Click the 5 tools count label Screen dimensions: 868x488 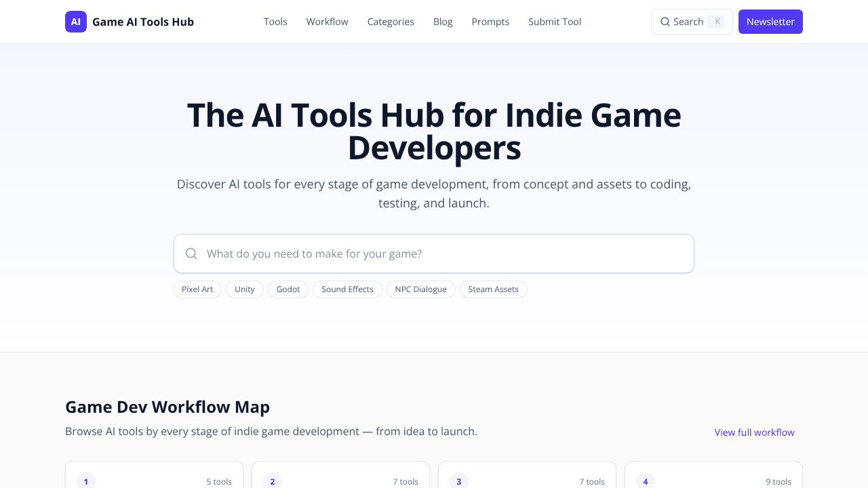coord(219,482)
